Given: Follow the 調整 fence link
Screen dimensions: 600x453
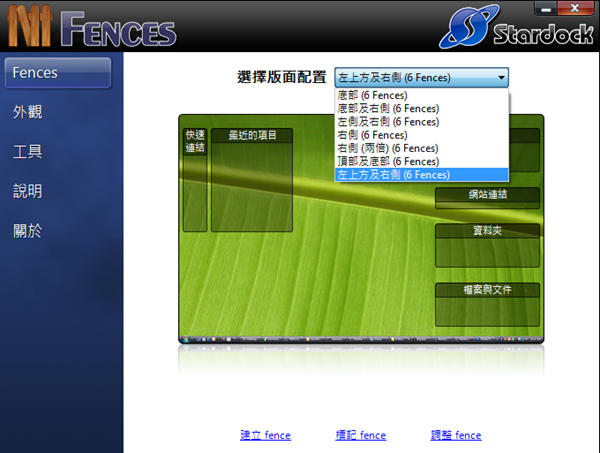Looking at the screenshot, I should coord(456,435).
